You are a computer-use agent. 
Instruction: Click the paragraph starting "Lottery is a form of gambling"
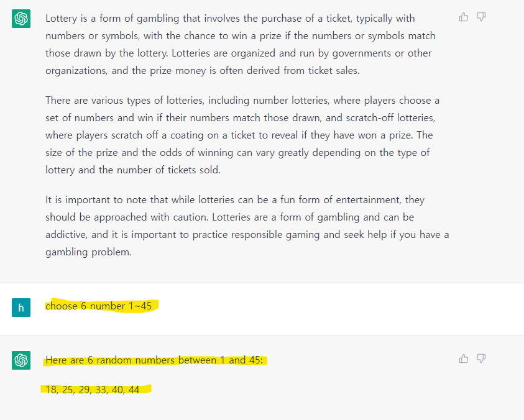pos(241,45)
